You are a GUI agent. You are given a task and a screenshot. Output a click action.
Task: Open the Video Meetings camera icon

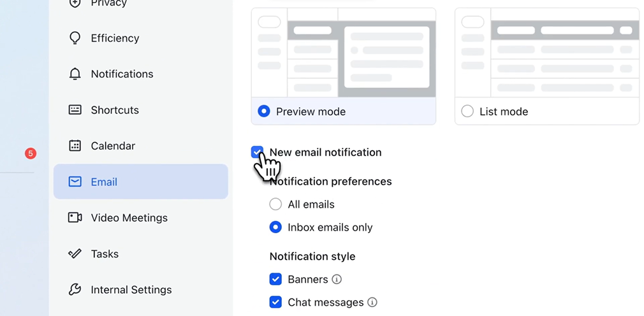[x=75, y=218]
